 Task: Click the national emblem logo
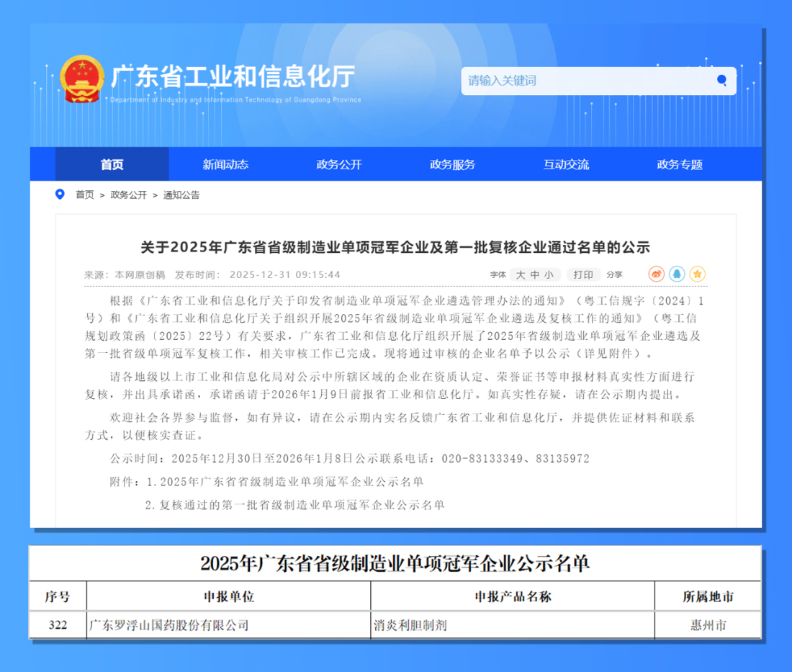point(81,78)
